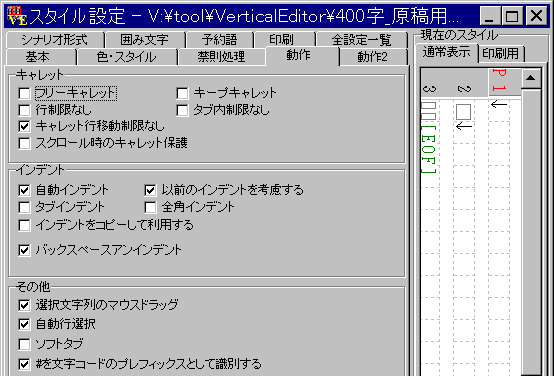This screenshot has height=376, width=554.
Task: Enable 全角インデント checkbox
Action: pos(150,207)
